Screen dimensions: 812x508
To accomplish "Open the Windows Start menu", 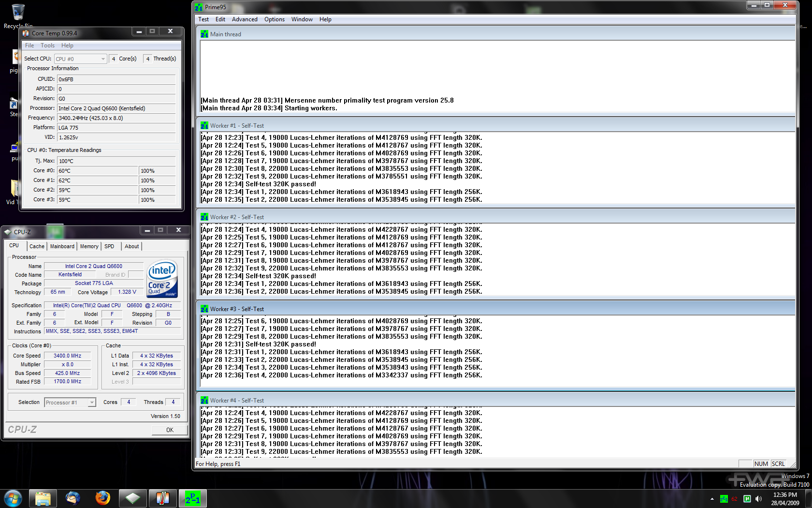I will point(13,498).
